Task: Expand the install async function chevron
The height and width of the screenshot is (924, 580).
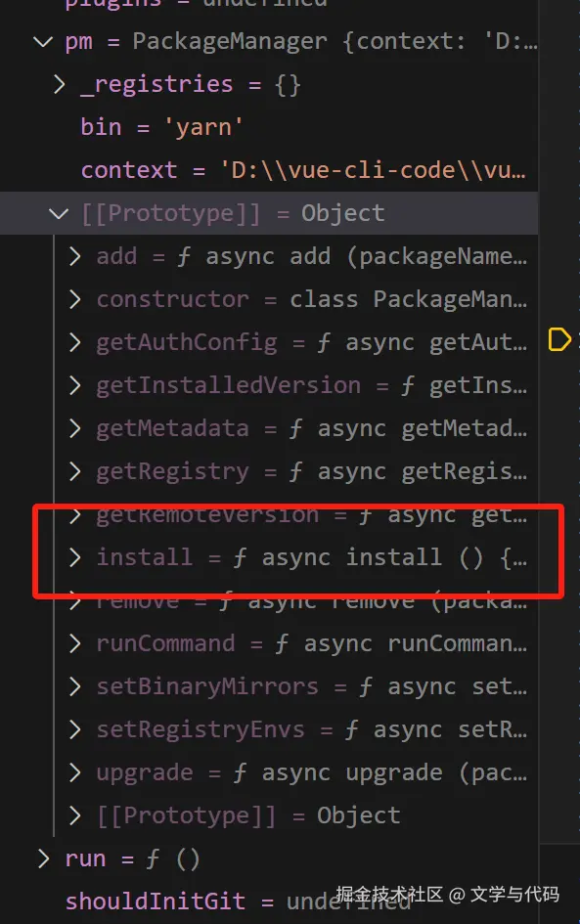Action: [75, 557]
